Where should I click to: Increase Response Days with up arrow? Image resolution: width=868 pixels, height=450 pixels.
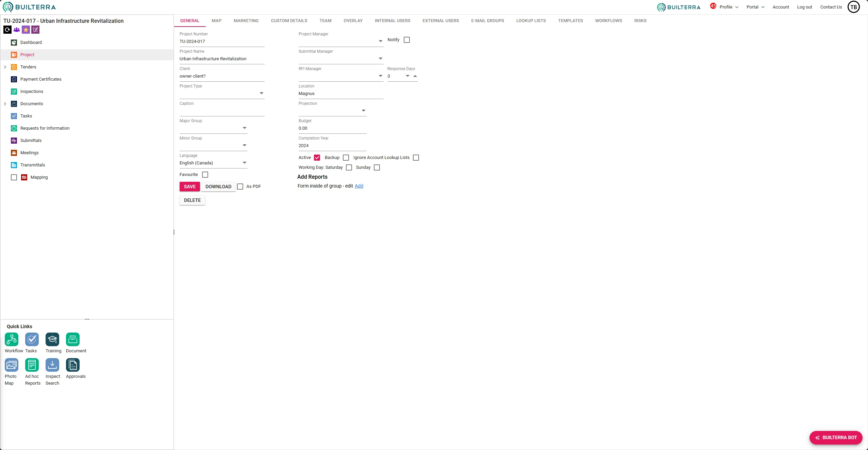pyautogui.click(x=415, y=76)
